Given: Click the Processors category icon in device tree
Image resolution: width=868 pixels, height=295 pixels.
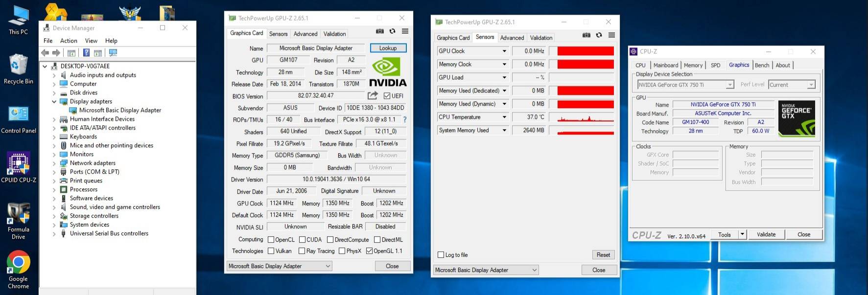Looking at the screenshot, I should tap(64, 189).
